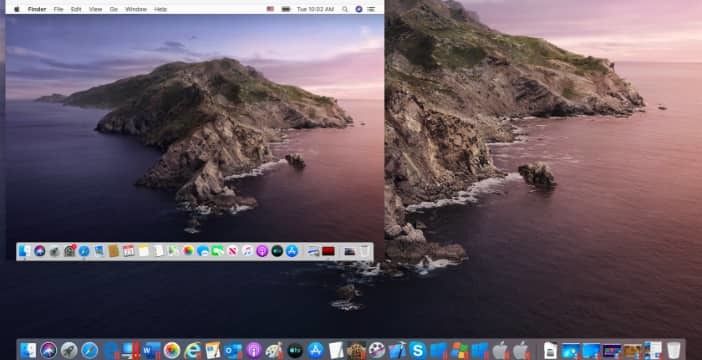Open Finder in the light inner dock

coord(25,251)
